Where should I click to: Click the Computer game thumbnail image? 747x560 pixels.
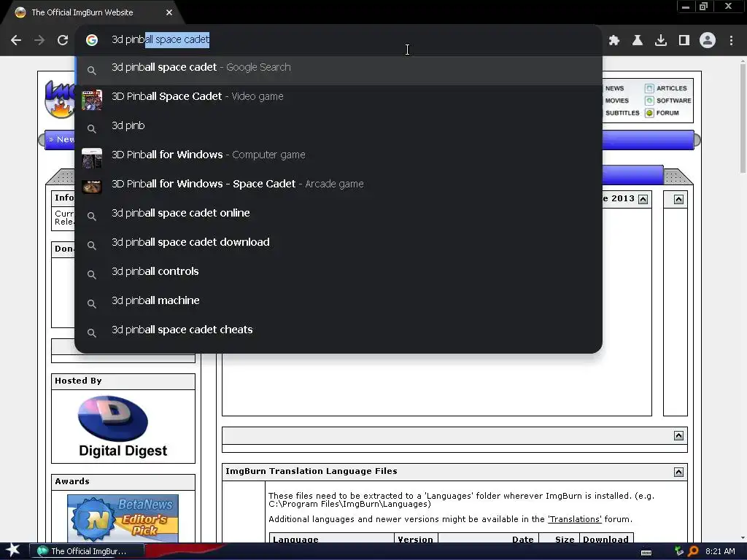(92, 158)
